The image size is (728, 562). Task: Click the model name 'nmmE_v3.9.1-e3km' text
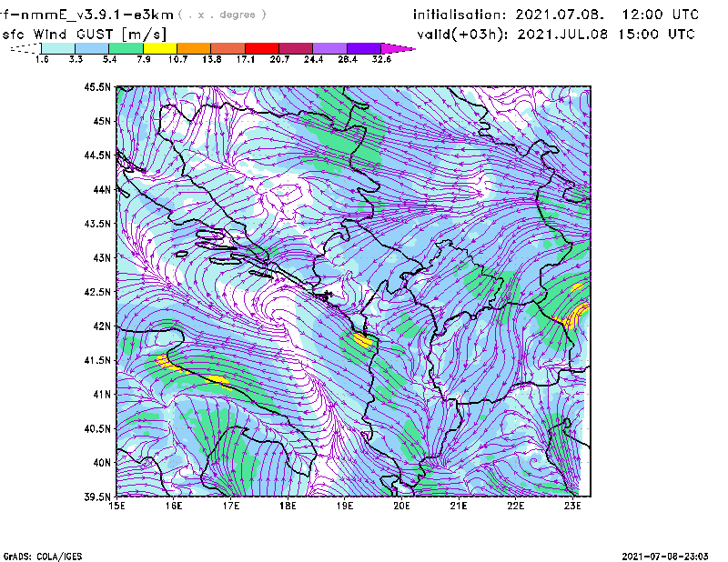point(97,15)
